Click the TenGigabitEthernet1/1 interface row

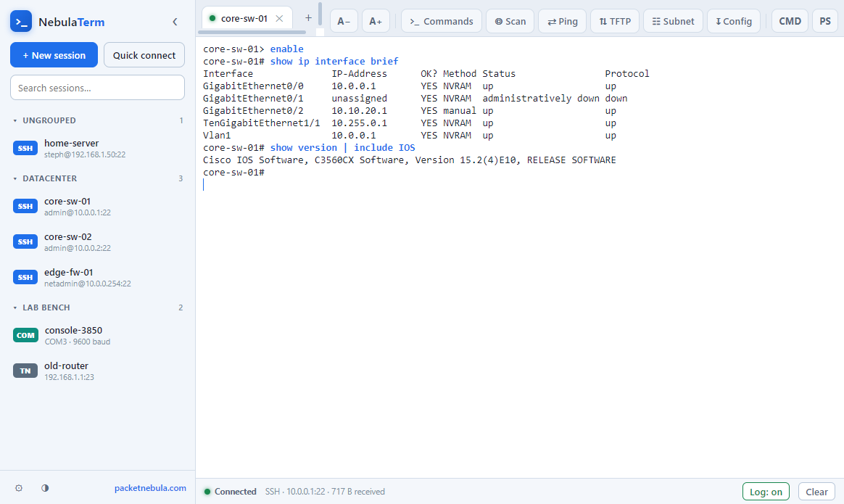(x=410, y=123)
